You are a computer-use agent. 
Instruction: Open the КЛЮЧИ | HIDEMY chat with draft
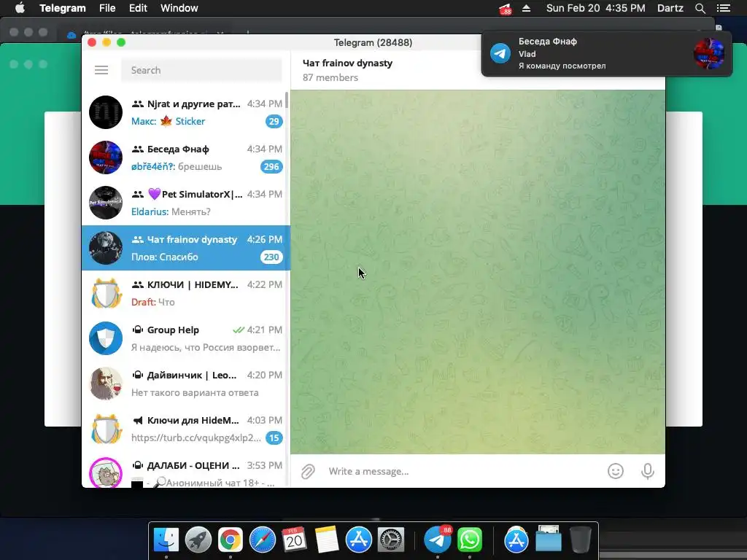pos(186,293)
